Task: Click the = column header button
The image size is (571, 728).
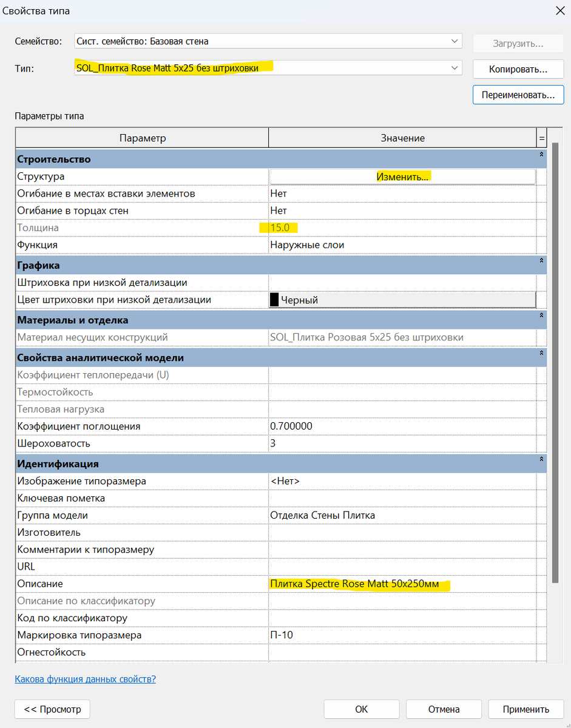Action: pyautogui.click(x=541, y=138)
